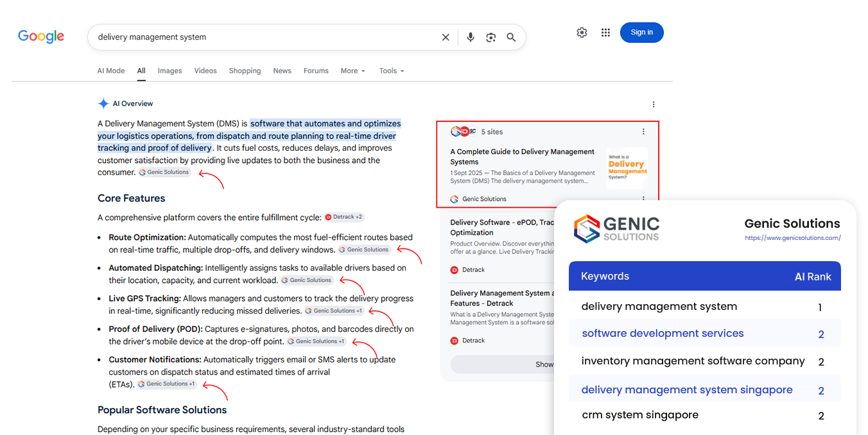This screenshot has height=435, width=868.
Task: Click the 'Core Features' heading
Action: click(x=132, y=198)
